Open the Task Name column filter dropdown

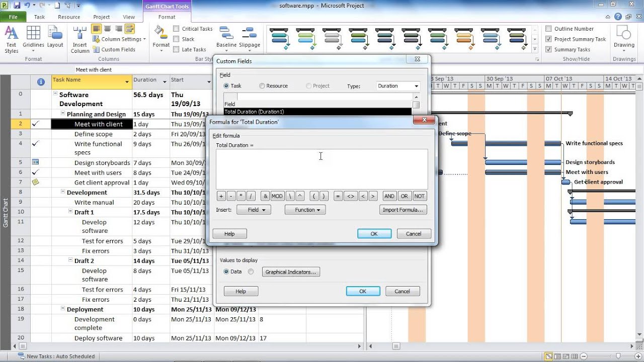pyautogui.click(x=127, y=81)
